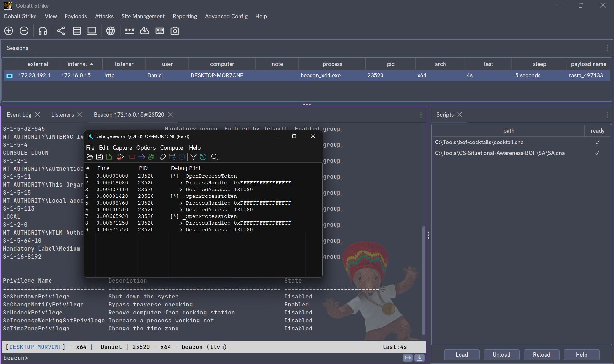
Task: View keystrokes with keyboard icon
Action: point(160,31)
